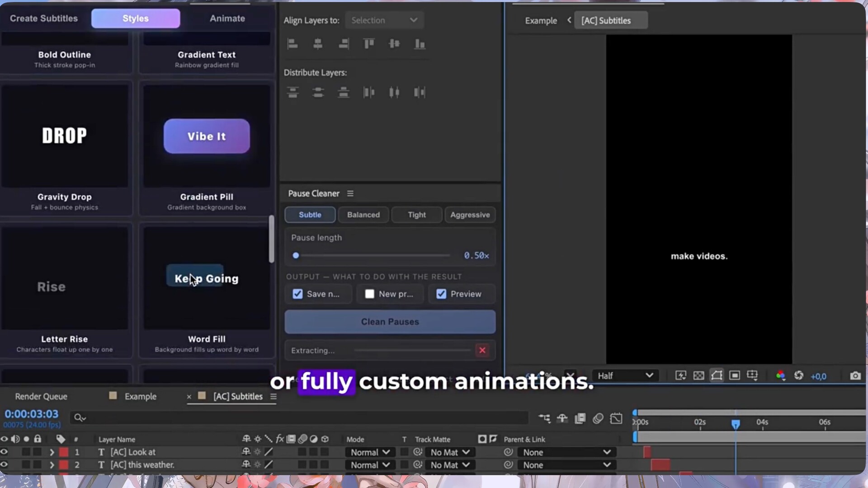
Task: Cancel extraction with the red X
Action: pyautogui.click(x=482, y=350)
